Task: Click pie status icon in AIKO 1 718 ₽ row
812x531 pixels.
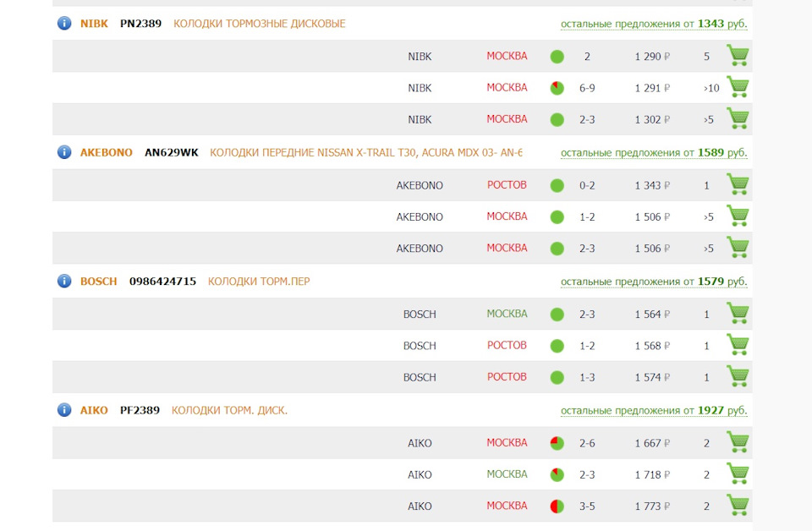Action: [557, 474]
